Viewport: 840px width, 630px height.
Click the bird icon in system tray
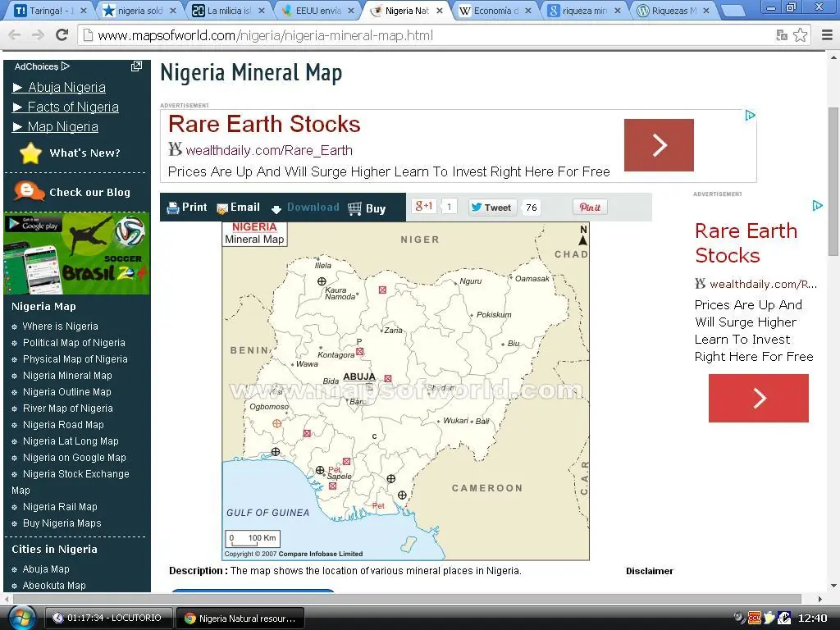coord(769,618)
